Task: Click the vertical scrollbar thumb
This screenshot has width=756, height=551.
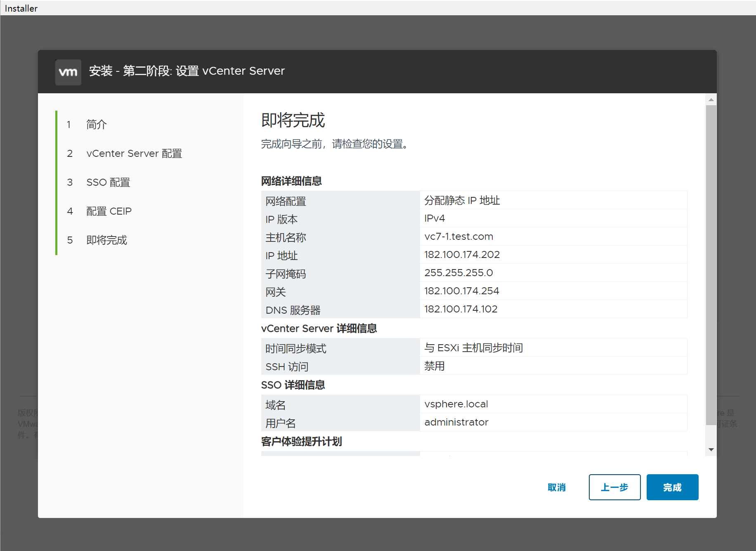Action: point(711,264)
